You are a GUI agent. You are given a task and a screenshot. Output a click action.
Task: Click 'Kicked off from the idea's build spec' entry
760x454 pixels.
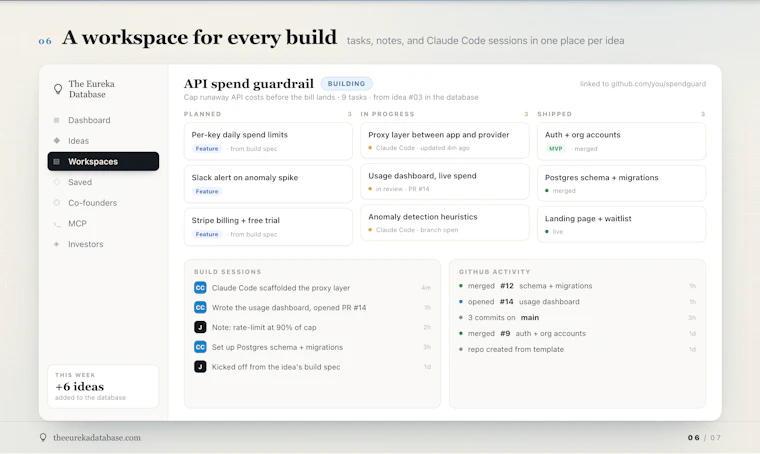pos(312,367)
